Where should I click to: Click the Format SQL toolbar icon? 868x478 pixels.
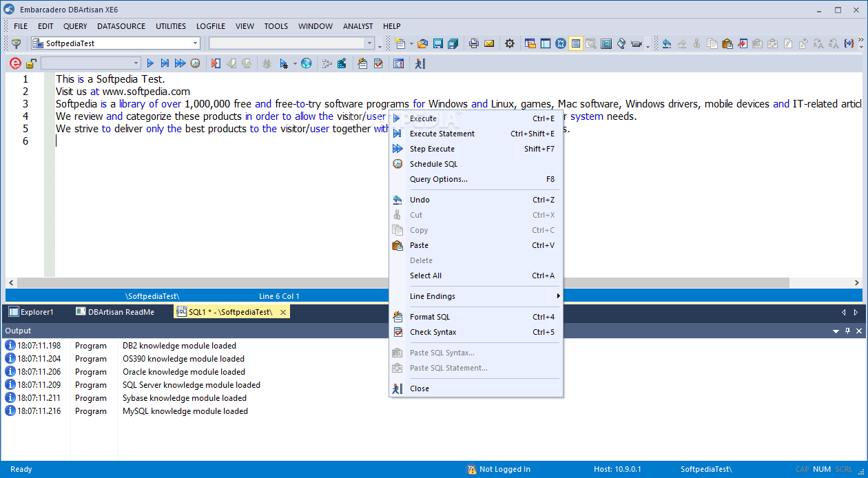tap(362, 63)
